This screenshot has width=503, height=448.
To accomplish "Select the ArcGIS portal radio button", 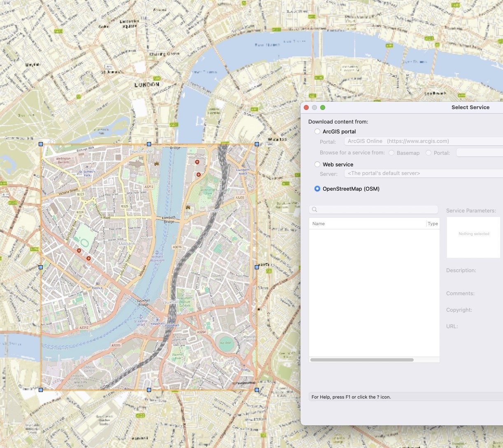I will [x=317, y=131].
